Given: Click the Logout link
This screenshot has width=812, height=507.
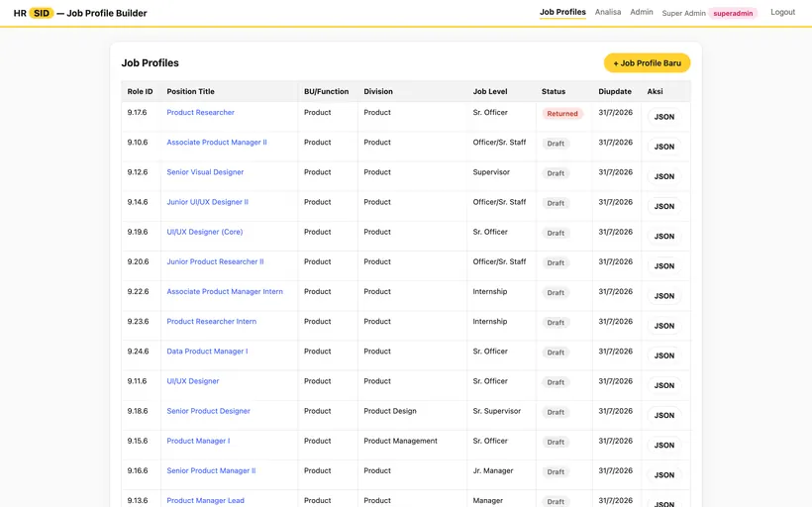Looking at the screenshot, I should (x=782, y=12).
